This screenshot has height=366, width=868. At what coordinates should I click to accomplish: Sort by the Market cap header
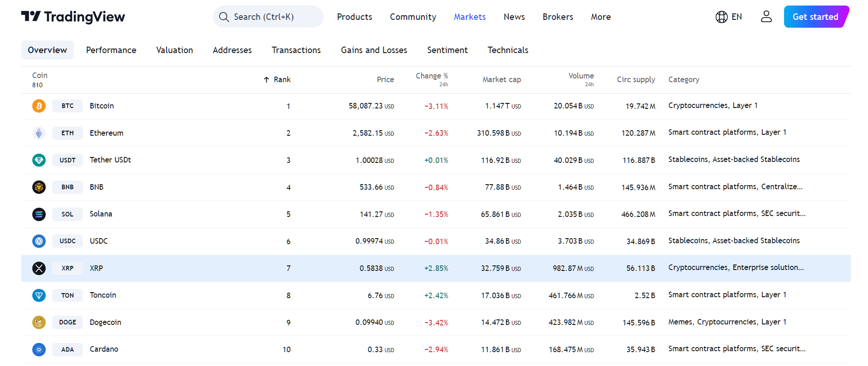pos(502,79)
